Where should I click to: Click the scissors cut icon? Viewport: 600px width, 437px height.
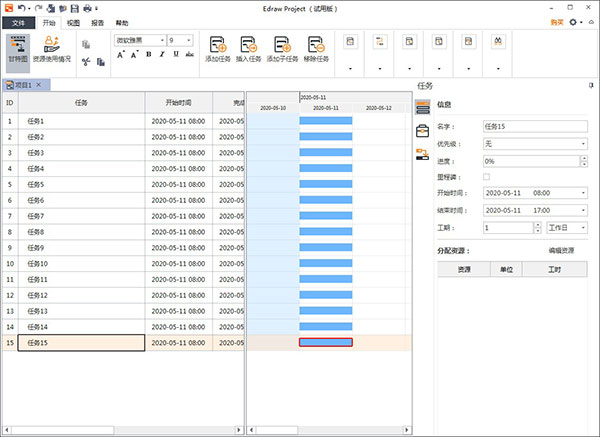click(87, 62)
